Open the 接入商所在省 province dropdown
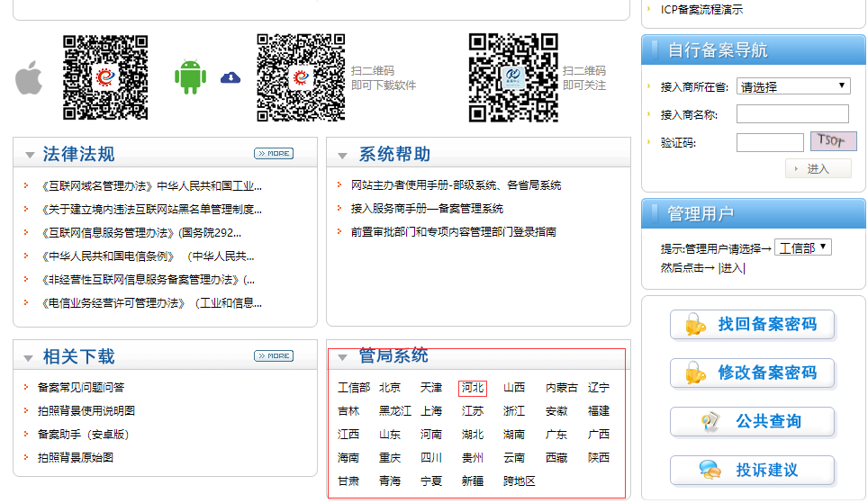Screen dimensions: 868x503 point(793,86)
